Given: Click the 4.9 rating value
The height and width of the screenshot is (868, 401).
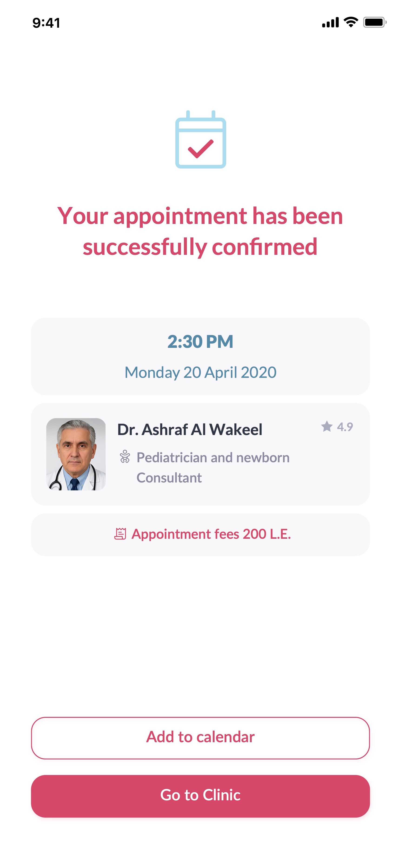Looking at the screenshot, I should pos(345,427).
